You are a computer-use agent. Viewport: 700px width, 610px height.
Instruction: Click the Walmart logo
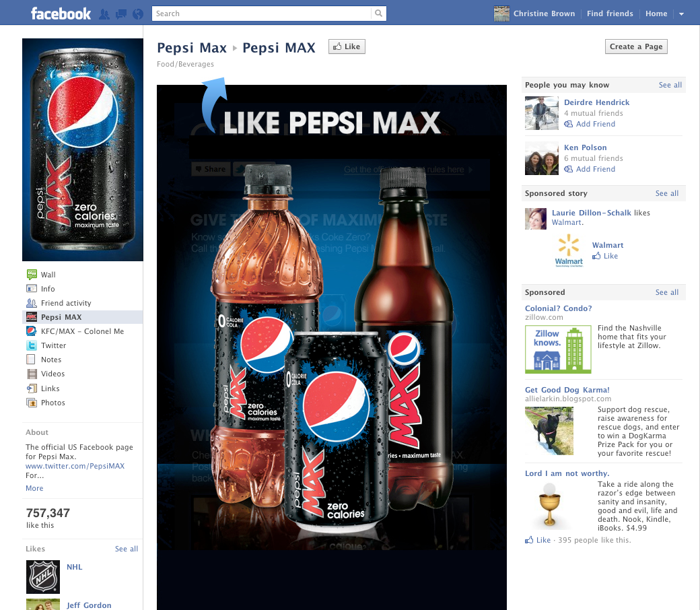click(x=569, y=250)
